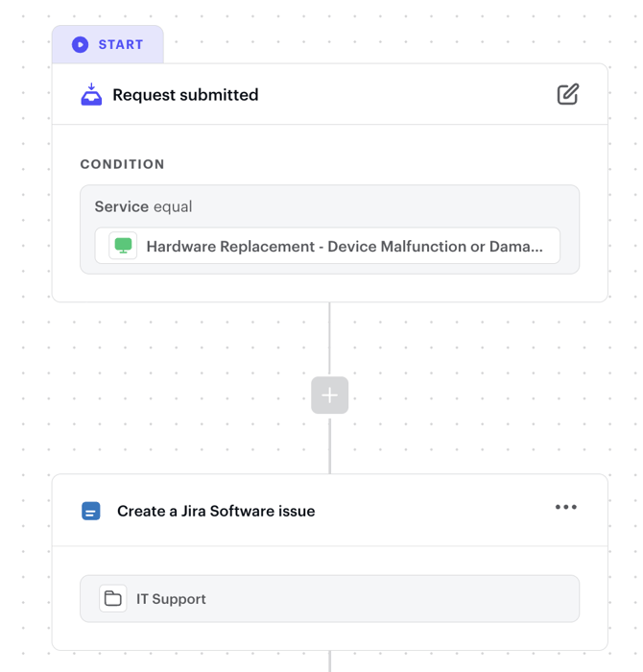Screen dimensions: 643x672
Task: Click the blue Jira issue icon
Action: 91,511
